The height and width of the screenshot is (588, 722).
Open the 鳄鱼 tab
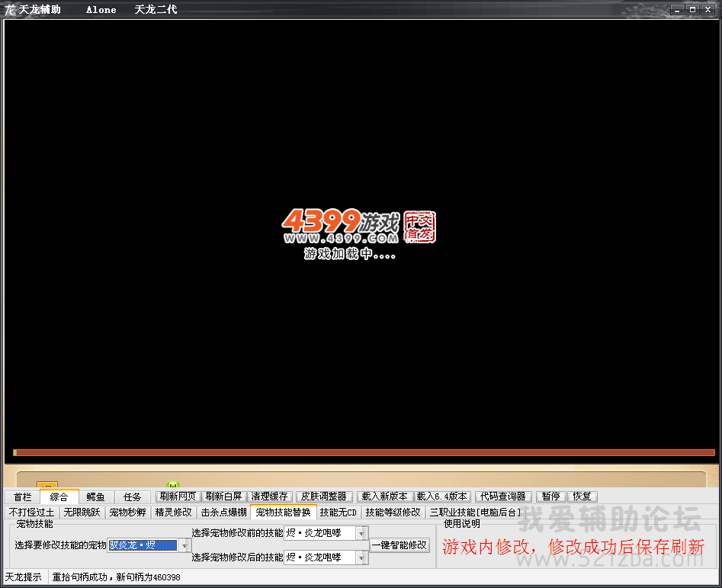point(95,496)
